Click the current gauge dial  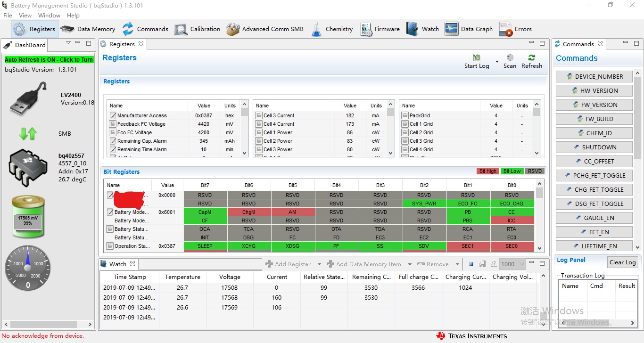28,268
